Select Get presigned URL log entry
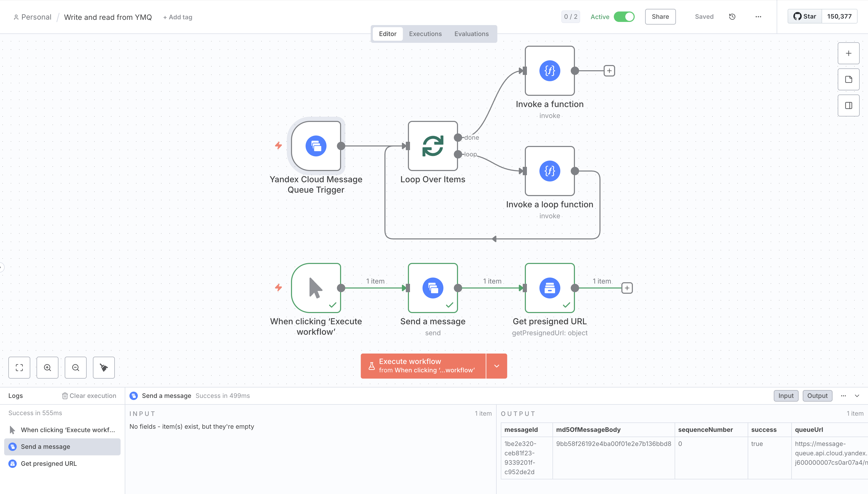Screen dimensions: 868x494 click(x=49, y=463)
